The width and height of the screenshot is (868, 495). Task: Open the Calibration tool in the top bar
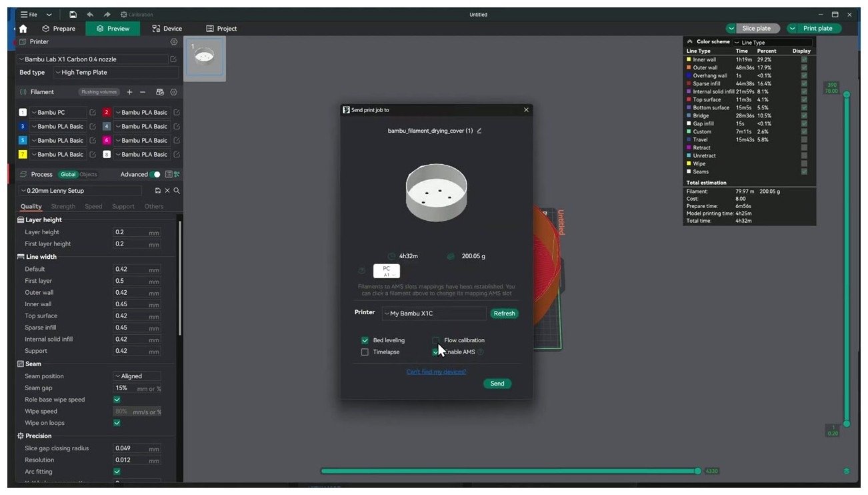[137, 14]
